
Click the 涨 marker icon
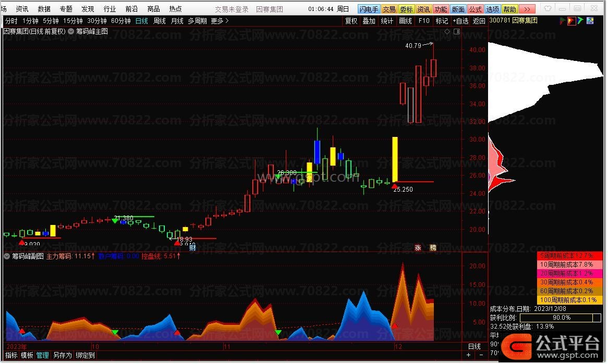coord(418,248)
